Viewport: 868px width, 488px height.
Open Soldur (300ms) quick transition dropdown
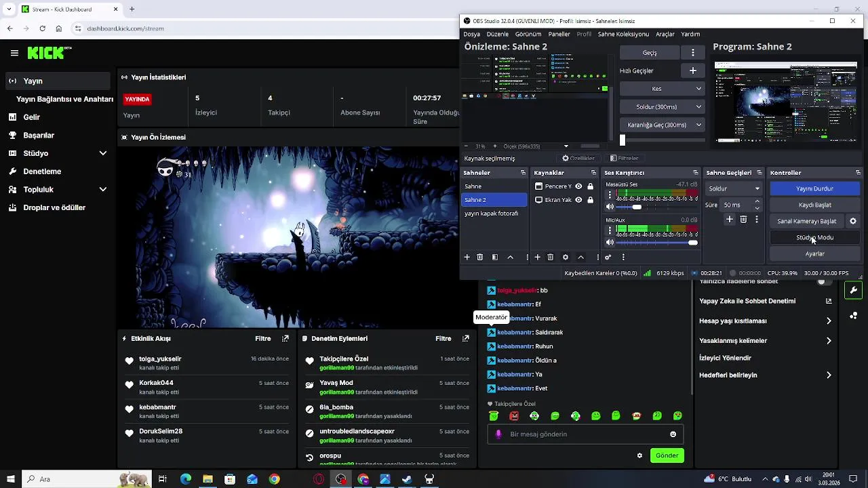point(663,107)
